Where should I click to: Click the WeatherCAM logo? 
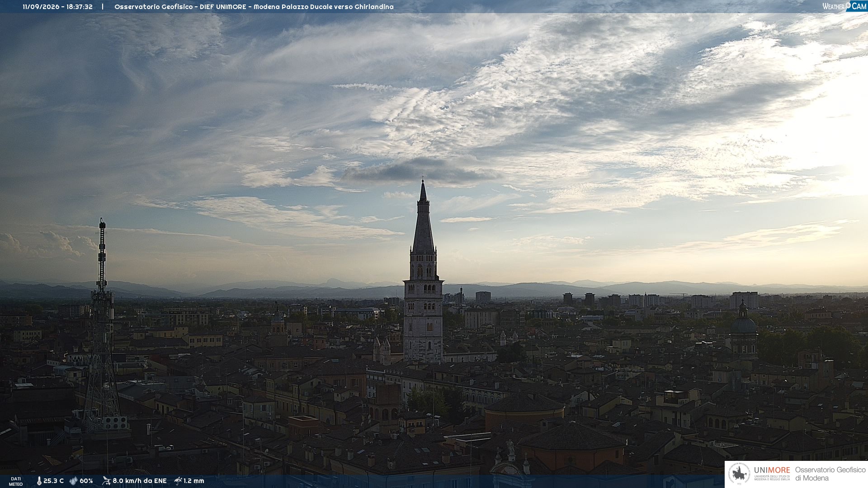(844, 6)
